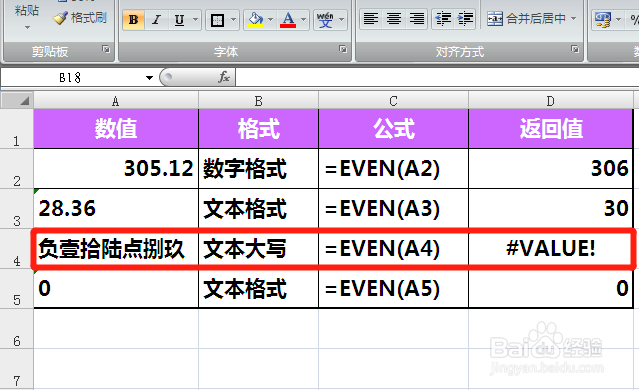Center text horizontally
The height and width of the screenshot is (390, 639).
(394, 19)
